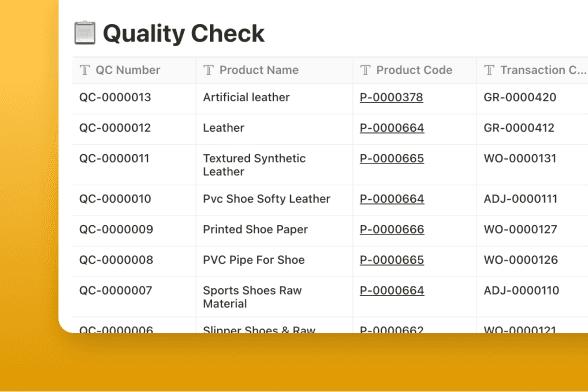Open the QC Number column header menu
Image resolution: width=588 pixels, height=392 pixels.
pos(134,70)
